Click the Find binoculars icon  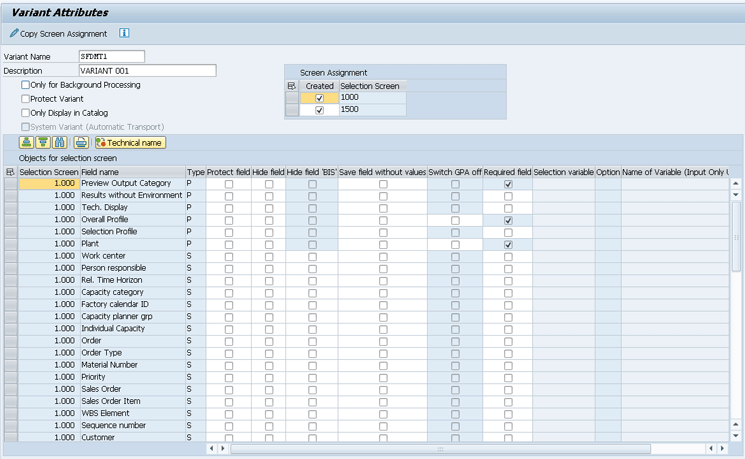(x=60, y=143)
